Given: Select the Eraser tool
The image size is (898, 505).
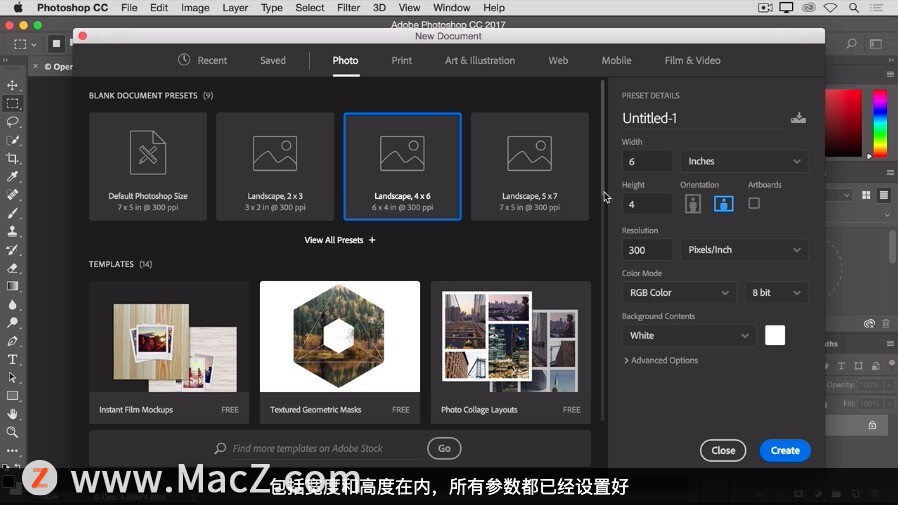Looking at the screenshot, I should tap(12, 268).
